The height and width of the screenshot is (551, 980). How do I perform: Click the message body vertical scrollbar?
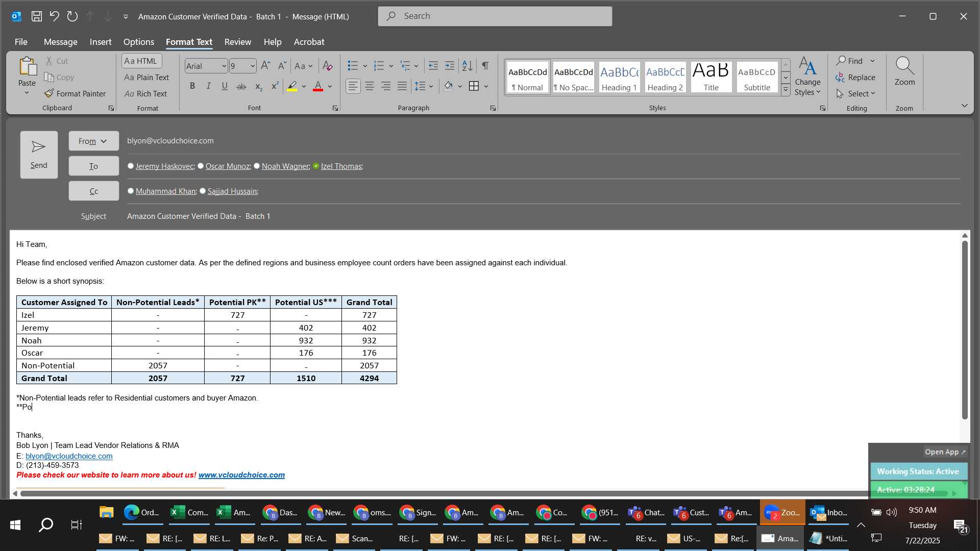click(x=965, y=330)
